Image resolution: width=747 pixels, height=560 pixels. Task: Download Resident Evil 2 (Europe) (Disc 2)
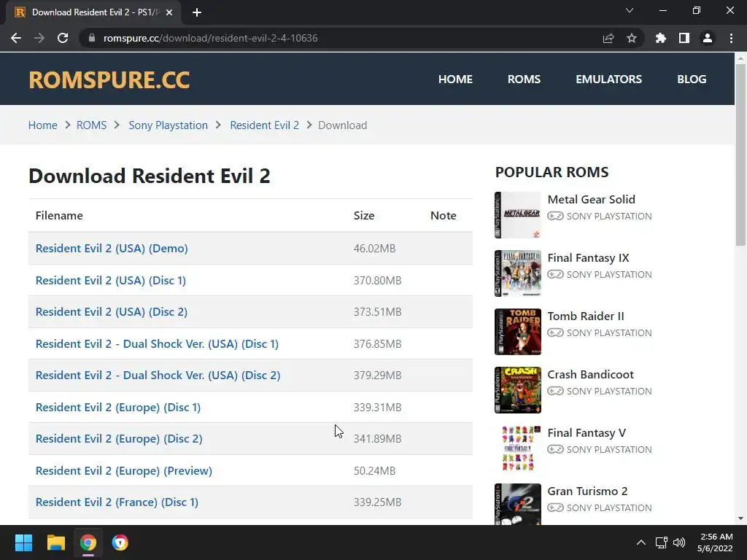pyautogui.click(x=119, y=438)
